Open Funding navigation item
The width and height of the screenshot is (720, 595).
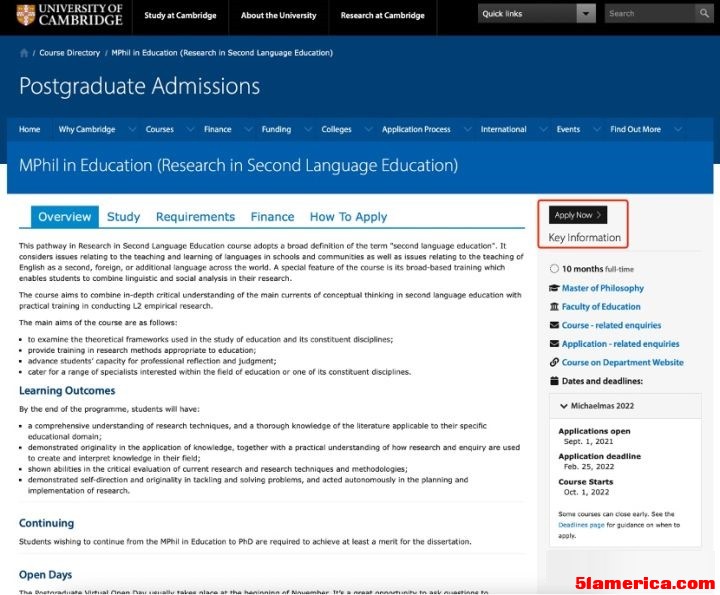tap(276, 129)
